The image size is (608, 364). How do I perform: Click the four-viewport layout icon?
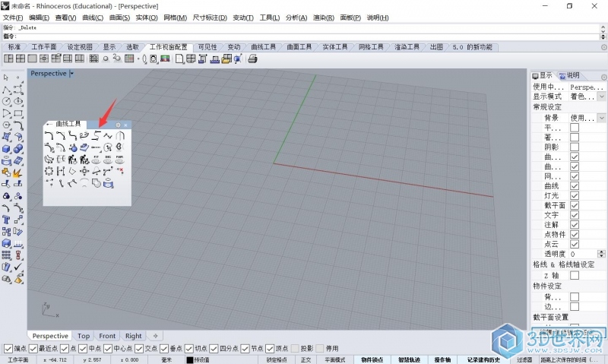point(21,59)
